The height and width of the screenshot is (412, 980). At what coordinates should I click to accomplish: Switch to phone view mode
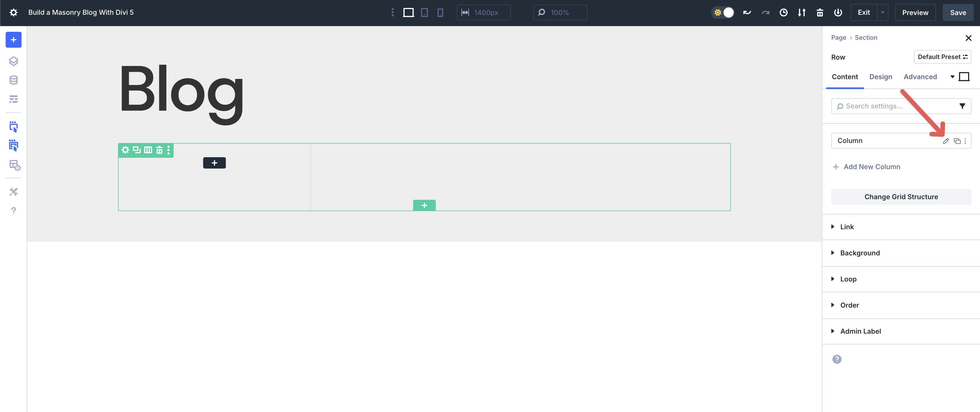tap(440, 12)
